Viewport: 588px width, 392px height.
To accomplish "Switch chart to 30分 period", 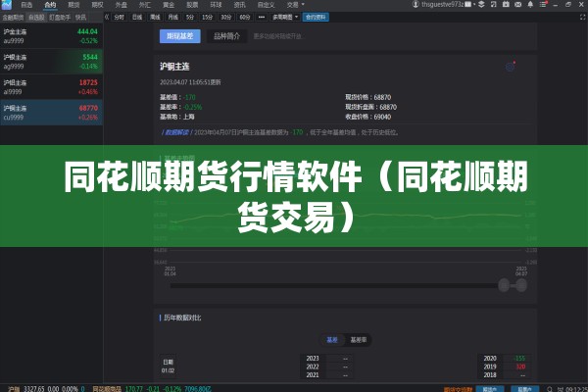I will pyautogui.click(x=225, y=18).
